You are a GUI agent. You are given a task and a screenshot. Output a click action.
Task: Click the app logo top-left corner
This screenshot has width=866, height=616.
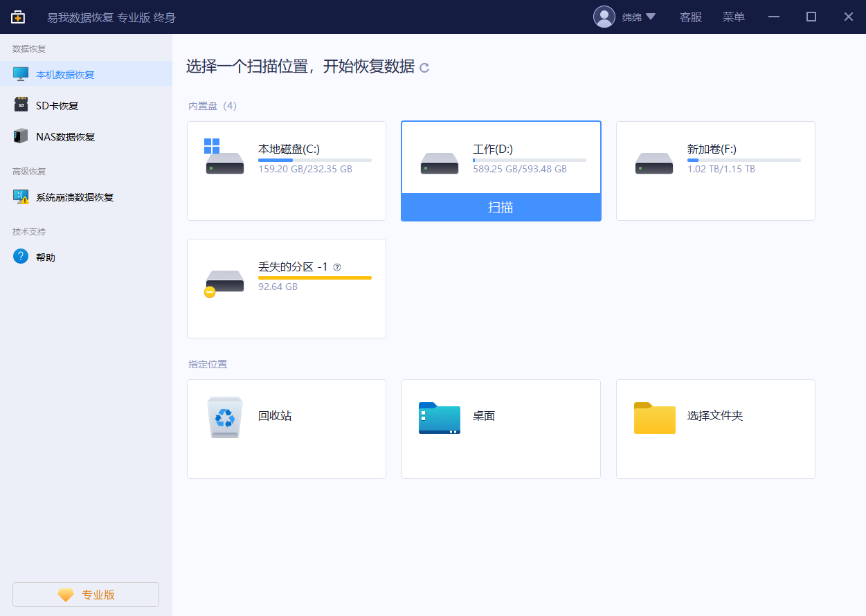pyautogui.click(x=17, y=17)
